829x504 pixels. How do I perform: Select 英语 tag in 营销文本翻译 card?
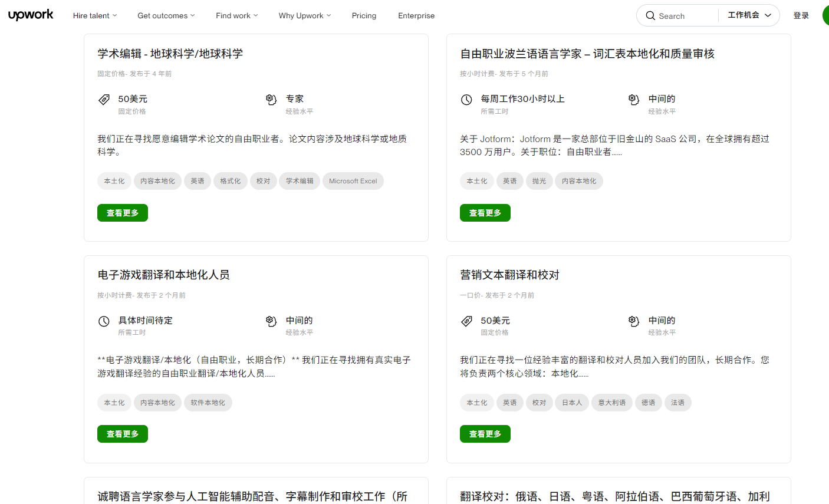pos(510,403)
